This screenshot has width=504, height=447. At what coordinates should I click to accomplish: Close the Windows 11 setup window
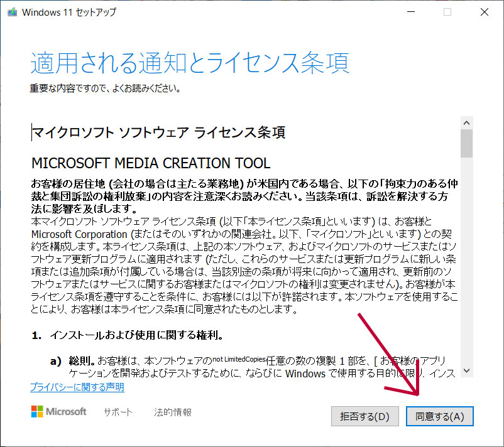coord(484,12)
